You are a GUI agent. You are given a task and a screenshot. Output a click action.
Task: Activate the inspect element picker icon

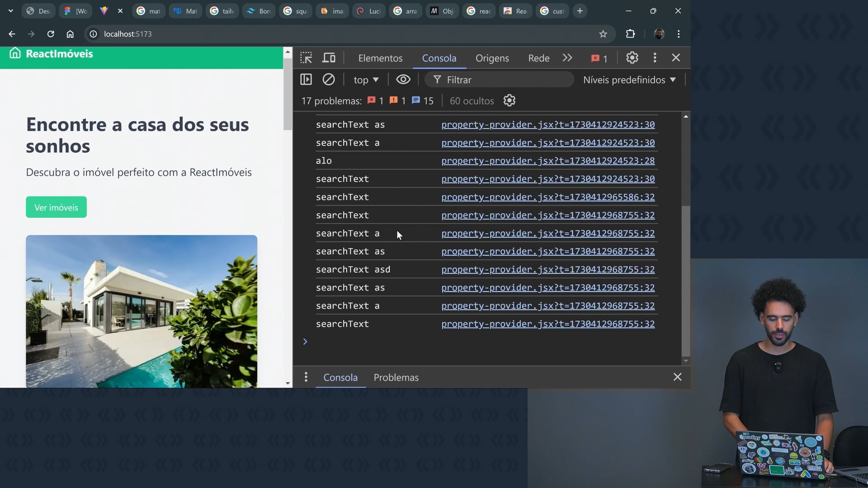pyautogui.click(x=306, y=58)
